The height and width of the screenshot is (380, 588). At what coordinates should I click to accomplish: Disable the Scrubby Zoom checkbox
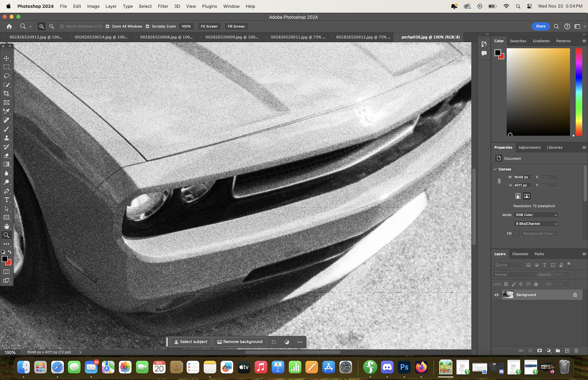pos(147,26)
